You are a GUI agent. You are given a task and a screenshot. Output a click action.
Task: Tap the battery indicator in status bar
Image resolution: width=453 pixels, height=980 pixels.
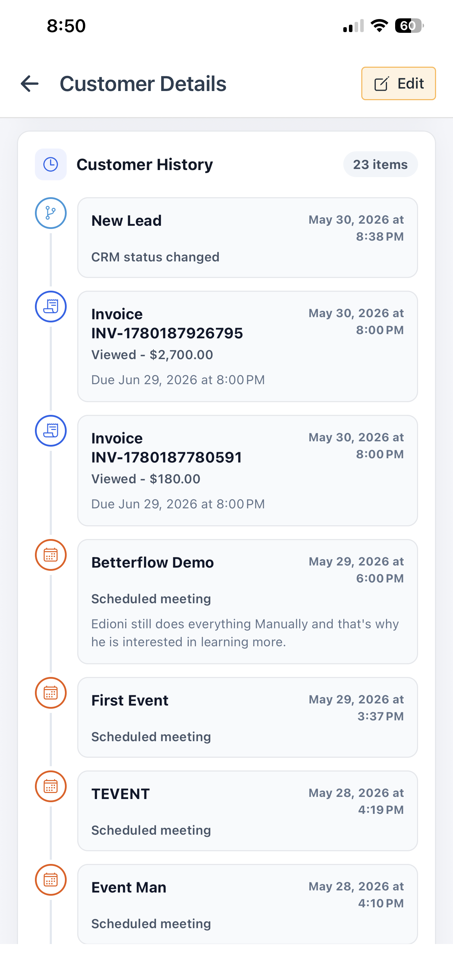(409, 26)
